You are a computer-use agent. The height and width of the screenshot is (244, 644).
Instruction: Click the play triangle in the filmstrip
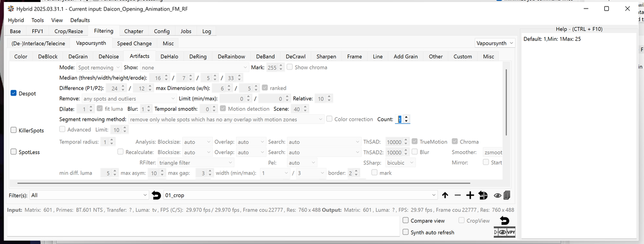click(x=497, y=232)
